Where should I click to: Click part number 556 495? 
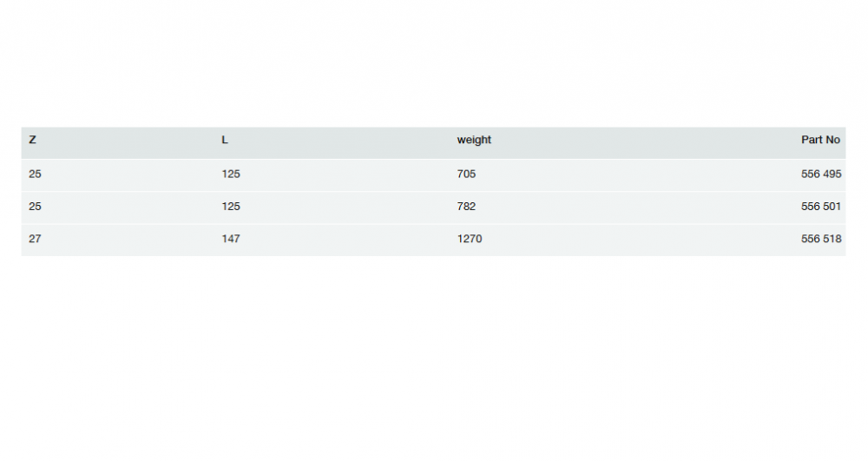tap(821, 175)
